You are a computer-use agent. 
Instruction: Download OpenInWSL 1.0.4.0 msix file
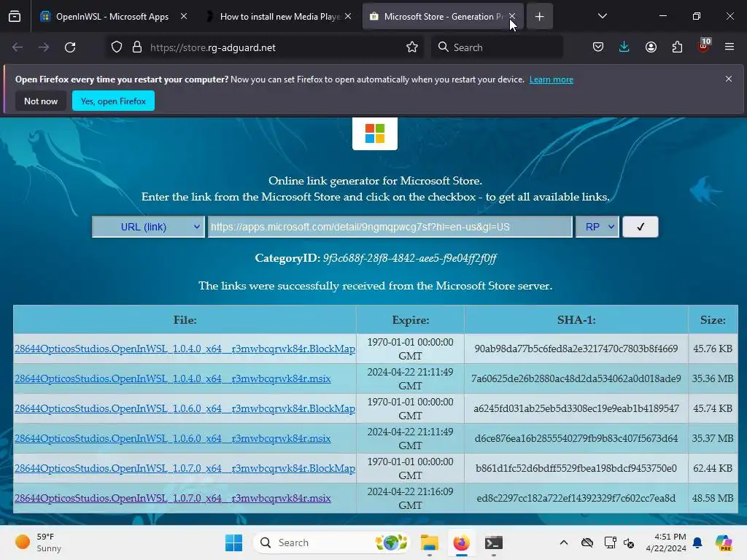click(x=172, y=378)
